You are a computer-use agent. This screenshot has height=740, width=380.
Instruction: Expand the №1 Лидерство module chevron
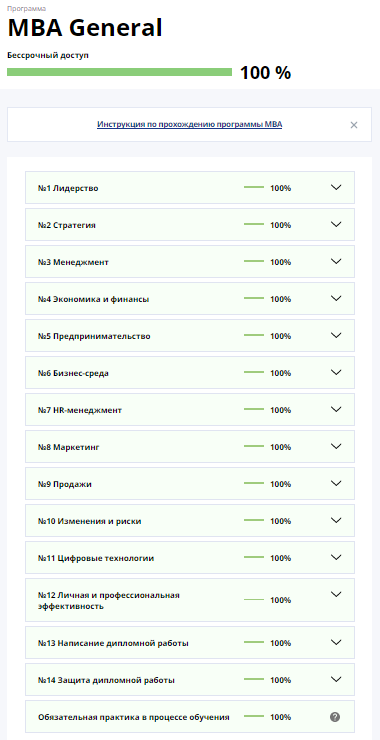coord(336,187)
